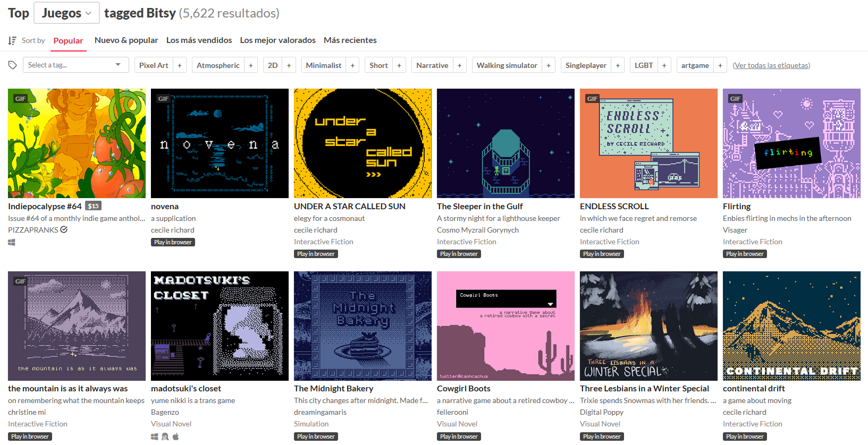Open the Flirting game title link
This screenshot has width=868, height=445.
(x=737, y=206)
